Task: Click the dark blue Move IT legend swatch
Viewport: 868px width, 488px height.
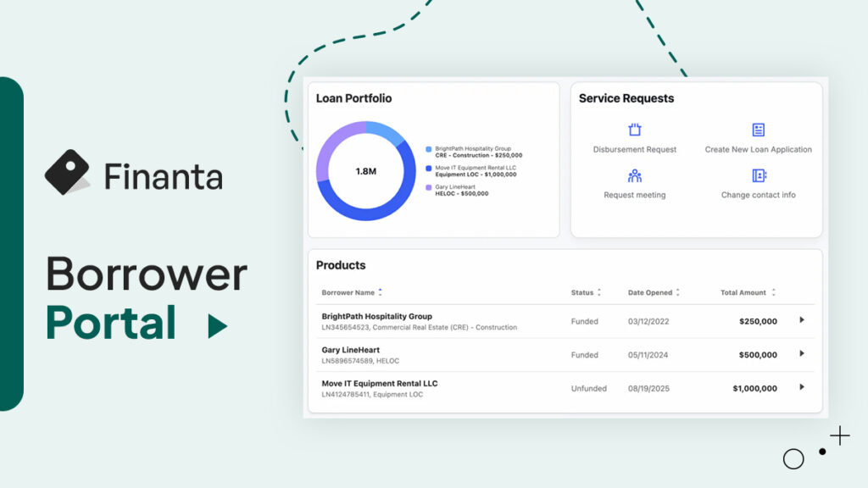Action: (428, 169)
